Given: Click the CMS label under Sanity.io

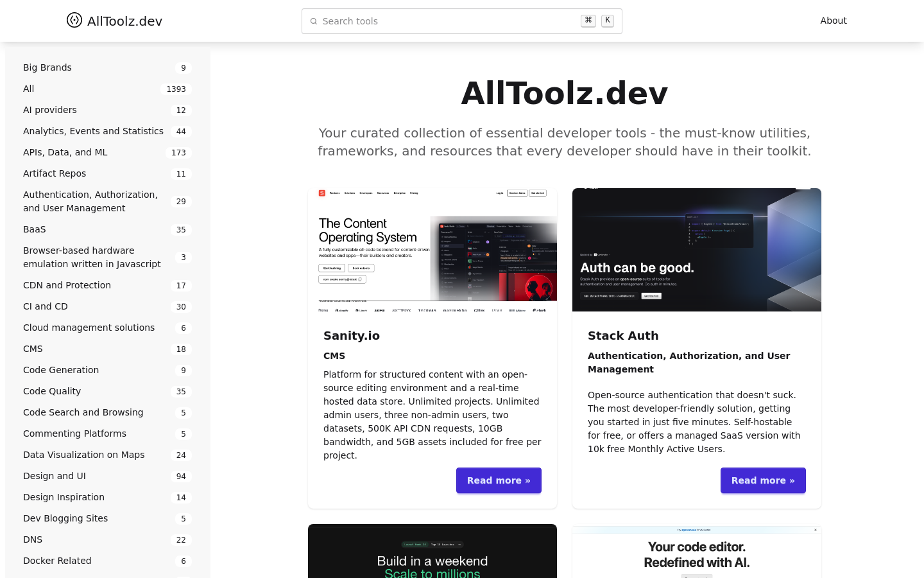Looking at the screenshot, I should pyautogui.click(x=334, y=356).
